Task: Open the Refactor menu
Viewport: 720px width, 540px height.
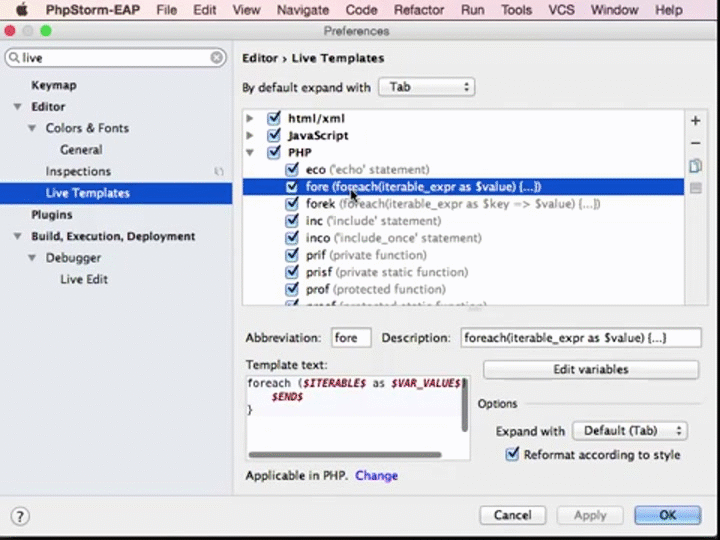Action: [419, 10]
